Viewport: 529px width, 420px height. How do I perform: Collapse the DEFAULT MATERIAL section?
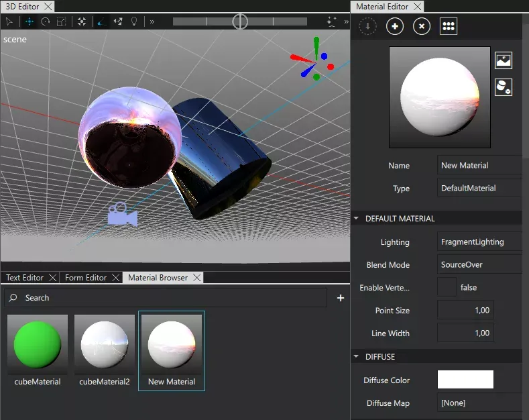[x=356, y=219]
